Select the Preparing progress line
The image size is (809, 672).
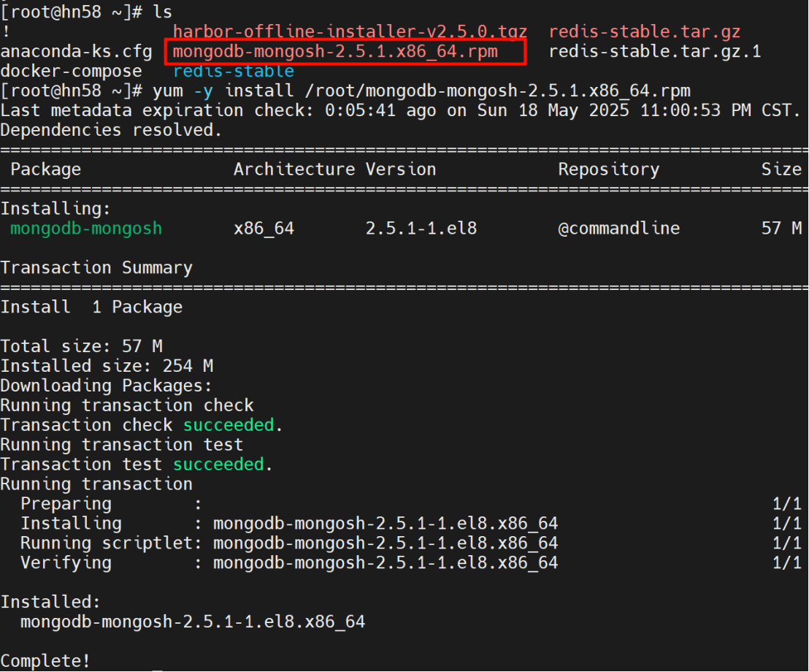point(410,504)
